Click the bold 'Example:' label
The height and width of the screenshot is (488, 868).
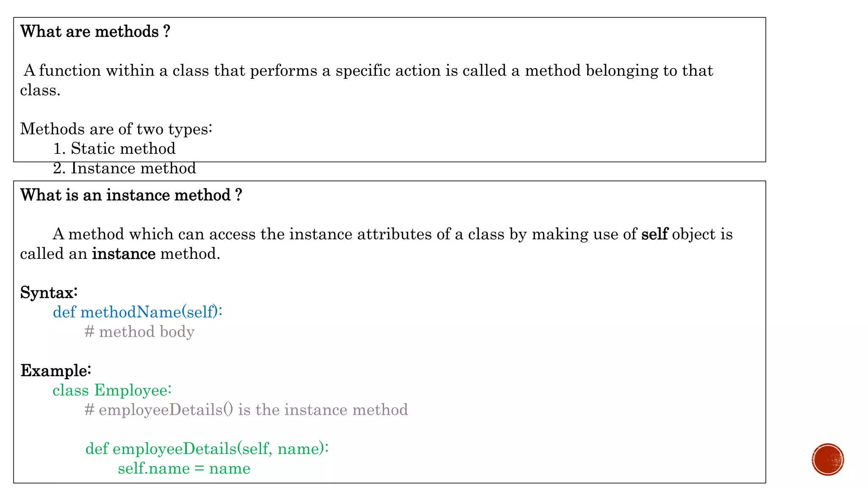[x=56, y=371]
